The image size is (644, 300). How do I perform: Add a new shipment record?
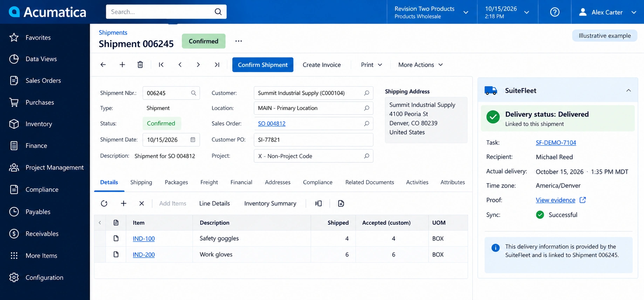pyautogui.click(x=122, y=64)
